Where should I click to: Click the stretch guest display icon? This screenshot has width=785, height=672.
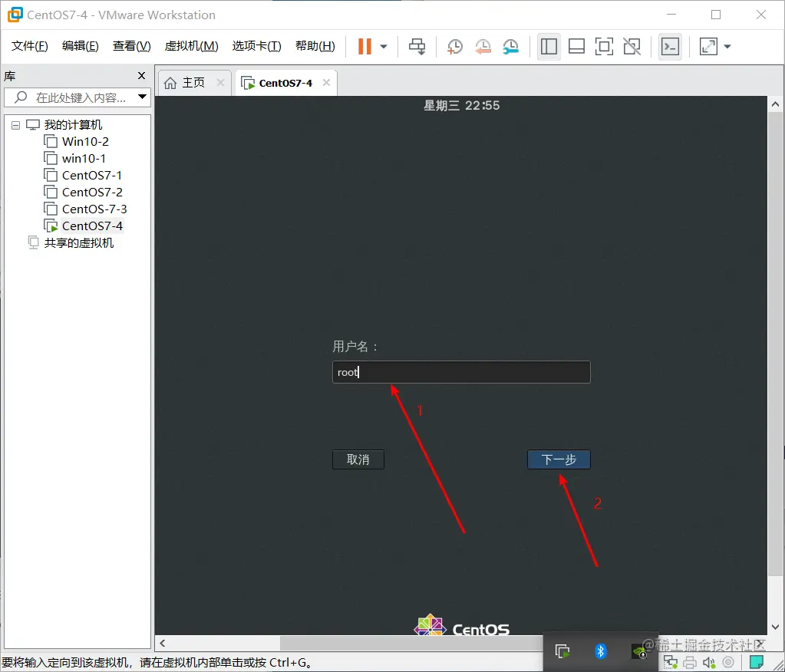(x=708, y=47)
